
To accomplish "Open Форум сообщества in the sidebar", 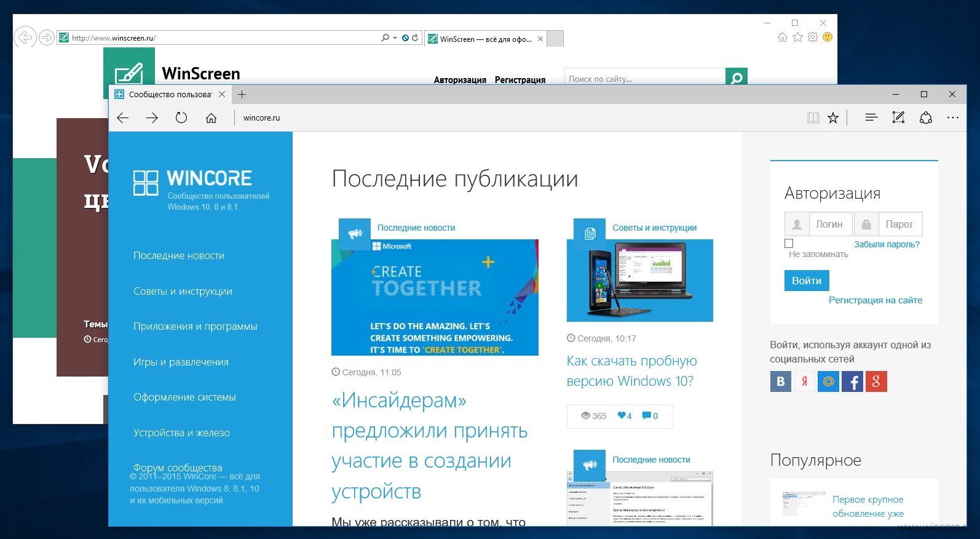I will pyautogui.click(x=178, y=468).
